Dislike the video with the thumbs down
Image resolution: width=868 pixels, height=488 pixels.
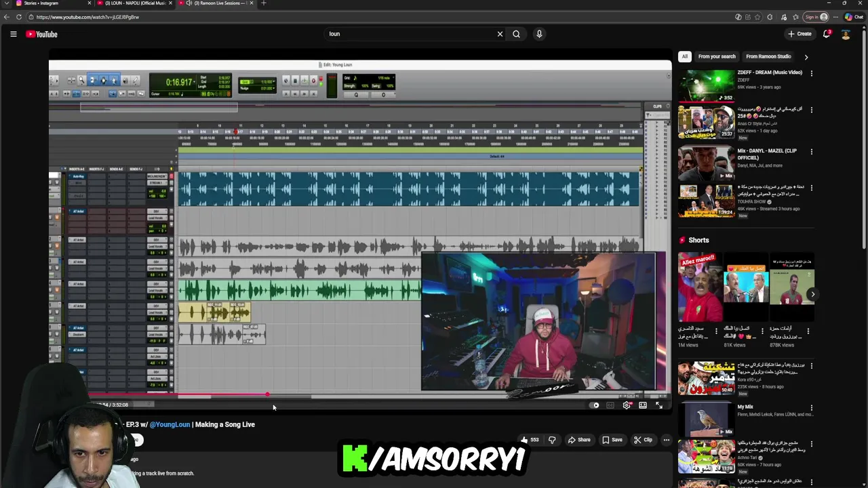coord(552,440)
